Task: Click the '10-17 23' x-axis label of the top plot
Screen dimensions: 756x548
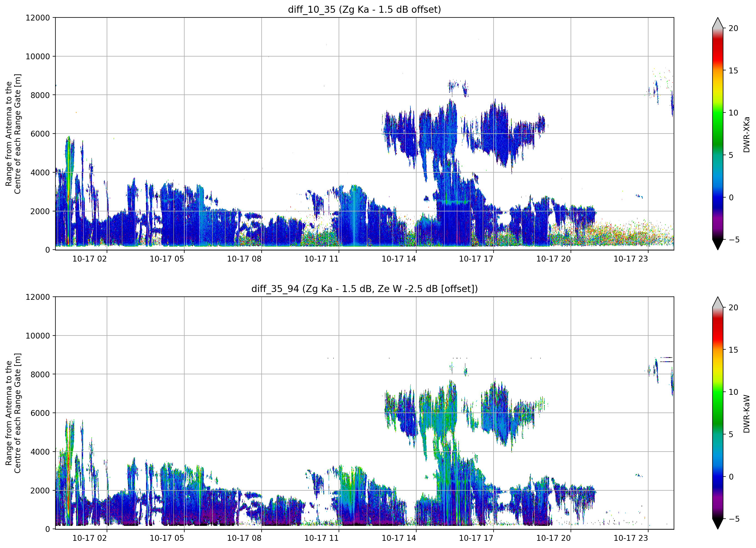Action: (x=631, y=259)
